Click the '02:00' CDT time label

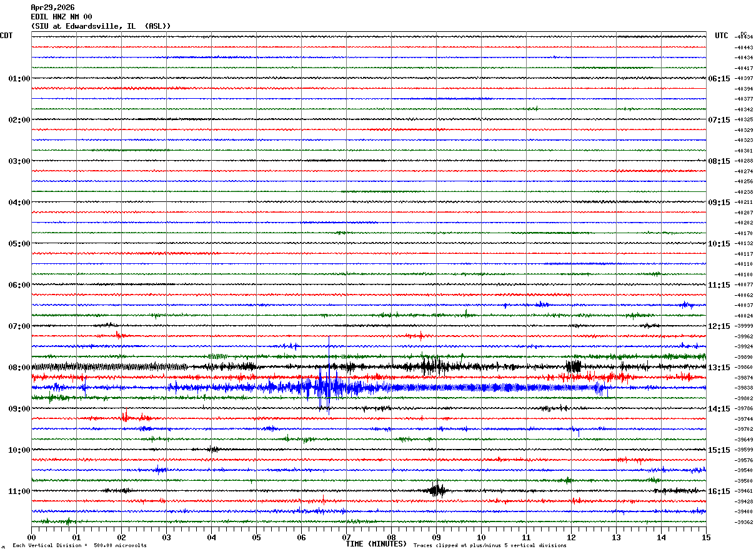pyautogui.click(x=19, y=120)
